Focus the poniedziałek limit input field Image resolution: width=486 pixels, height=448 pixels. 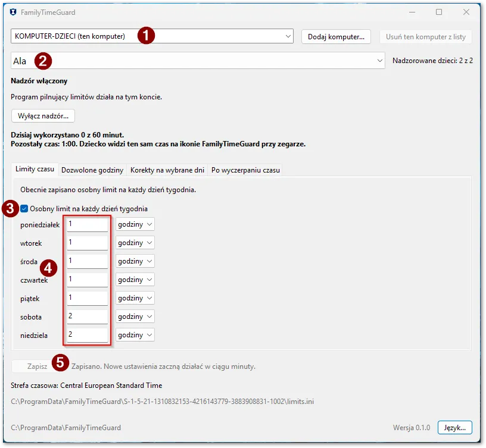(x=88, y=224)
